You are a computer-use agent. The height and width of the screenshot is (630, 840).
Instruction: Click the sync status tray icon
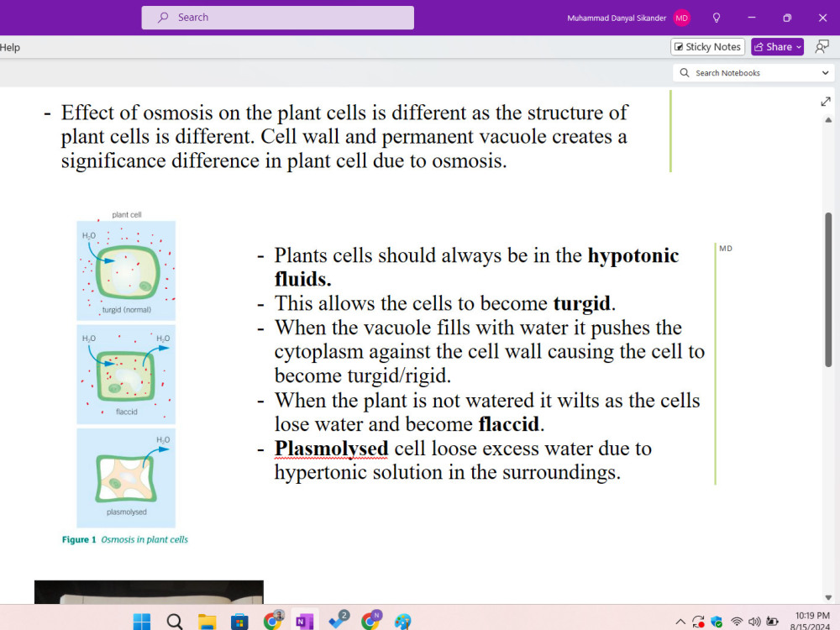(x=698, y=622)
